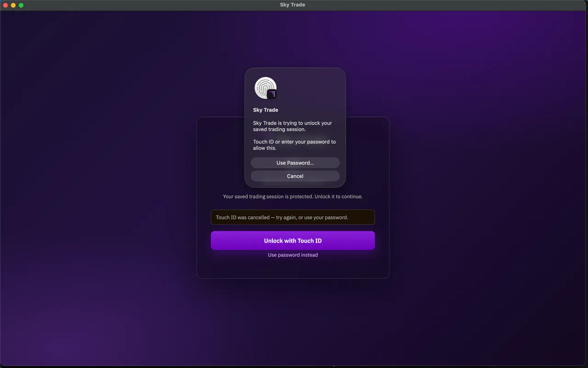Cancel the Touch ID prompt
This screenshot has width=588, height=368.
click(x=295, y=176)
